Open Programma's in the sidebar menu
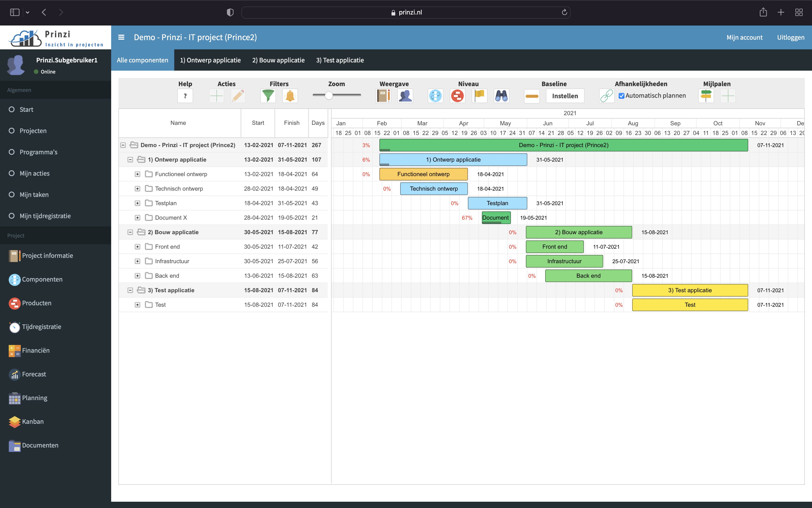 click(55, 152)
